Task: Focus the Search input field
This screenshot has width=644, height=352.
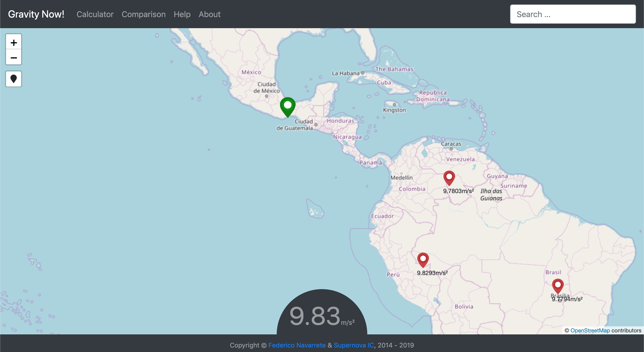Action: pyautogui.click(x=573, y=14)
